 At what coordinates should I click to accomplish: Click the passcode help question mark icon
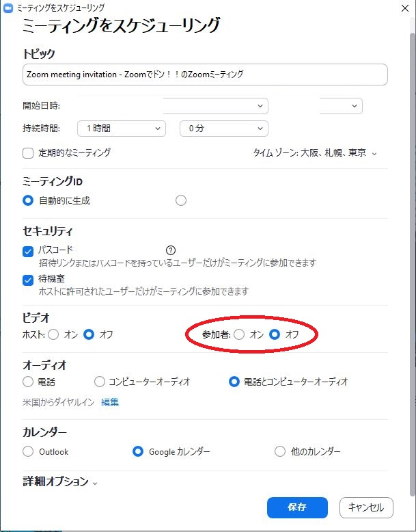(171, 250)
